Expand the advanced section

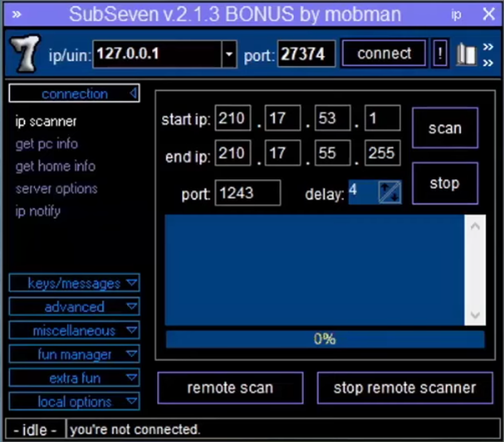click(74, 307)
